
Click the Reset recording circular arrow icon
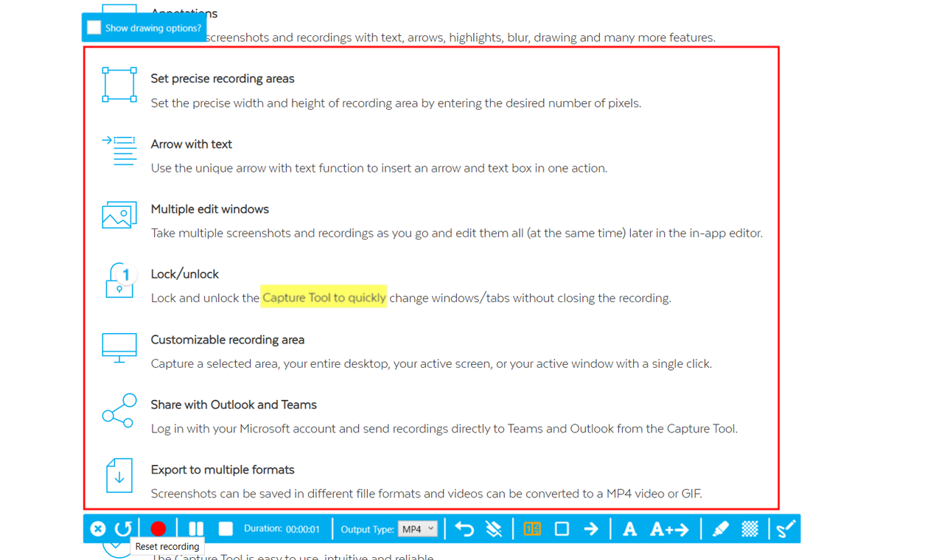pos(123,528)
